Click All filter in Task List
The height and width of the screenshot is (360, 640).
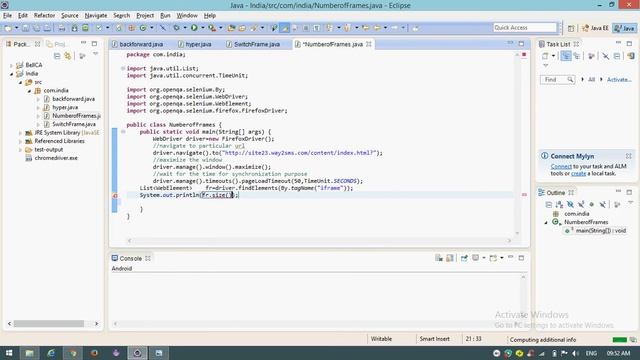[591, 80]
